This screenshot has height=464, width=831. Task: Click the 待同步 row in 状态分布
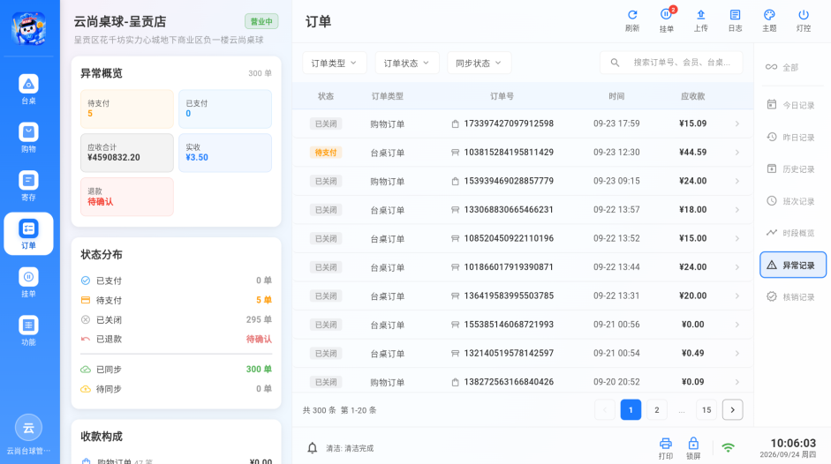(176, 389)
